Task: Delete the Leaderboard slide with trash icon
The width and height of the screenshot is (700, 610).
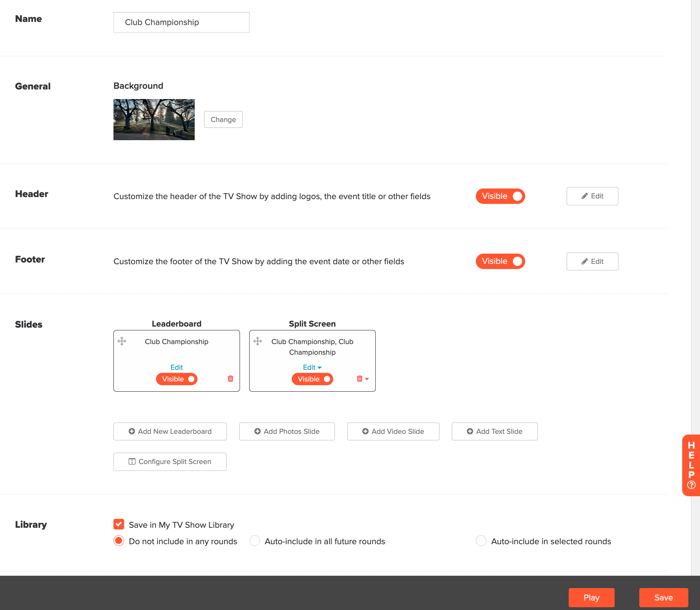Action: point(230,379)
